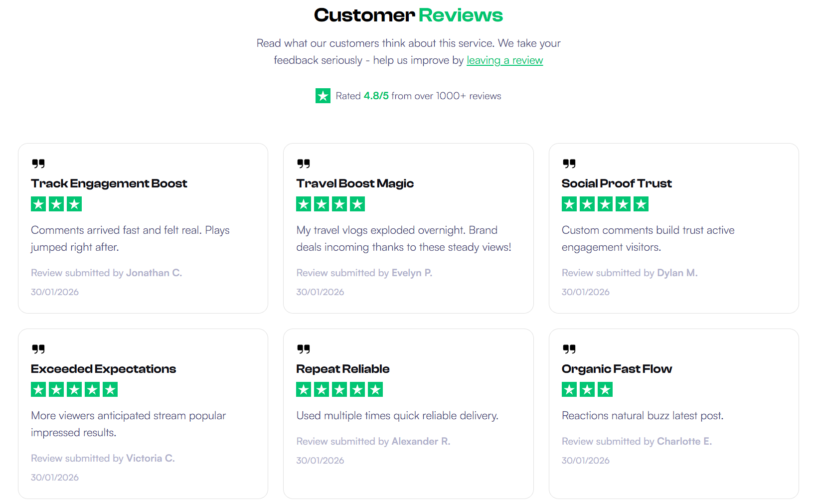Select reviewer name Charlotte E.
The width and height of the screenshot is (817, 504).
(x=684, y=441)
